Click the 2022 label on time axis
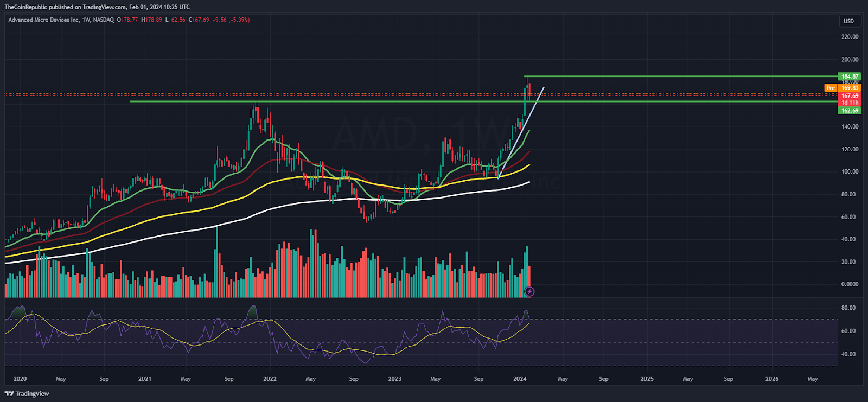The image size is (868, 402). pyautogui.click(x=270, y=379)
